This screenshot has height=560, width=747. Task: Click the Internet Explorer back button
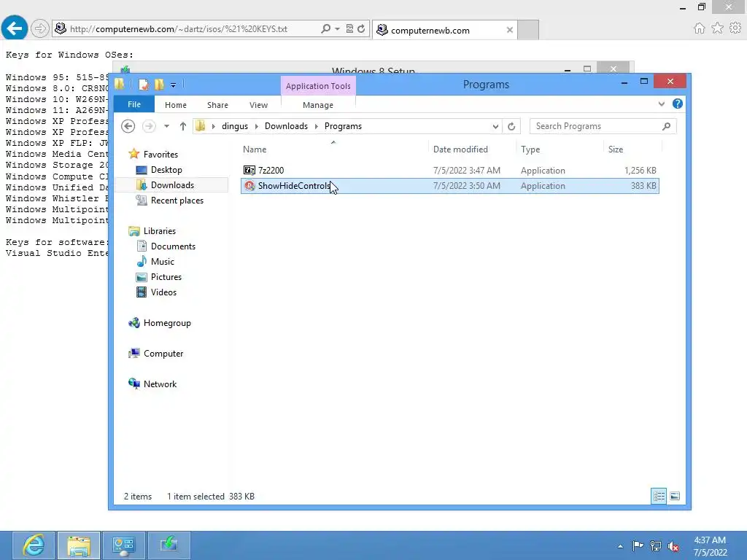click(x=15, y=28)
